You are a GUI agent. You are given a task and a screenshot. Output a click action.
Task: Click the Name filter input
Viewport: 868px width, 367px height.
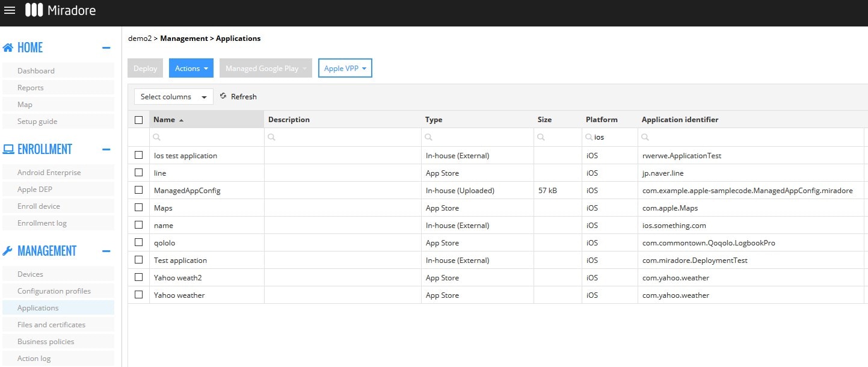click(207, 137)
